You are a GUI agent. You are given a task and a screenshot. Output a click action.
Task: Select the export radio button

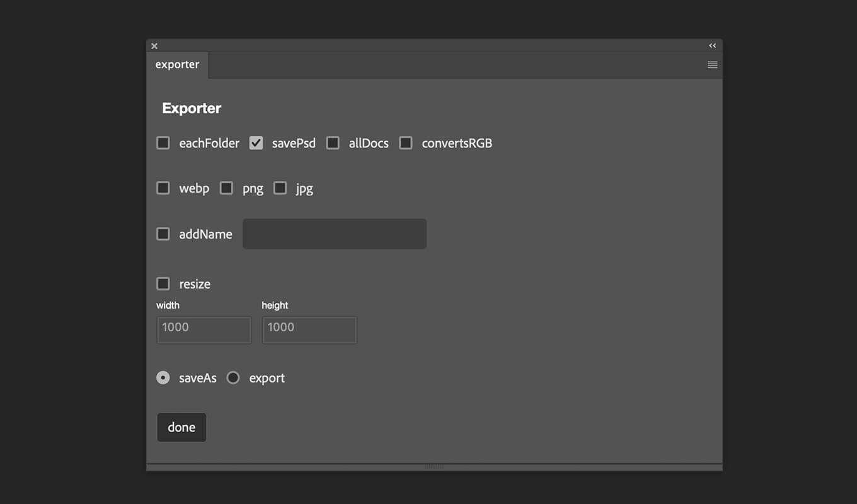coord(233,377)
